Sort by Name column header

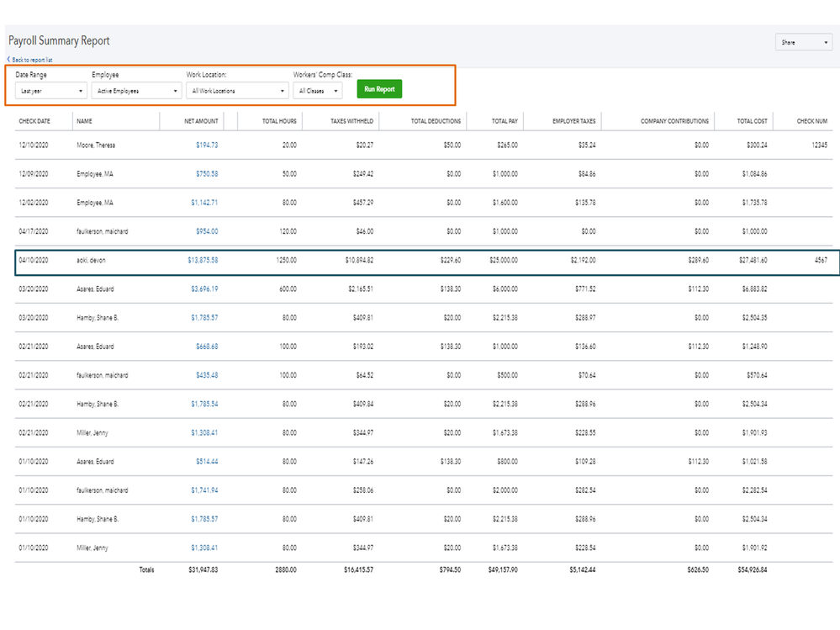(84, 121)
